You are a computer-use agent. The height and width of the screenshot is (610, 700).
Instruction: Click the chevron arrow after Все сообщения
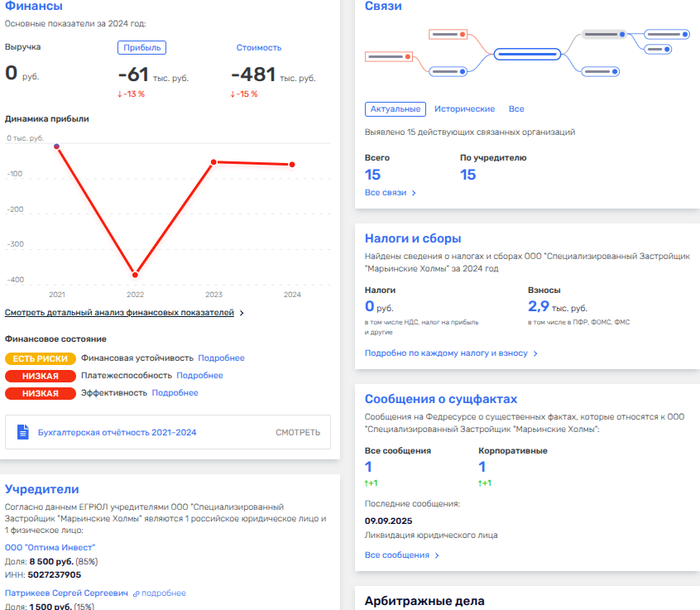point(437,555)
